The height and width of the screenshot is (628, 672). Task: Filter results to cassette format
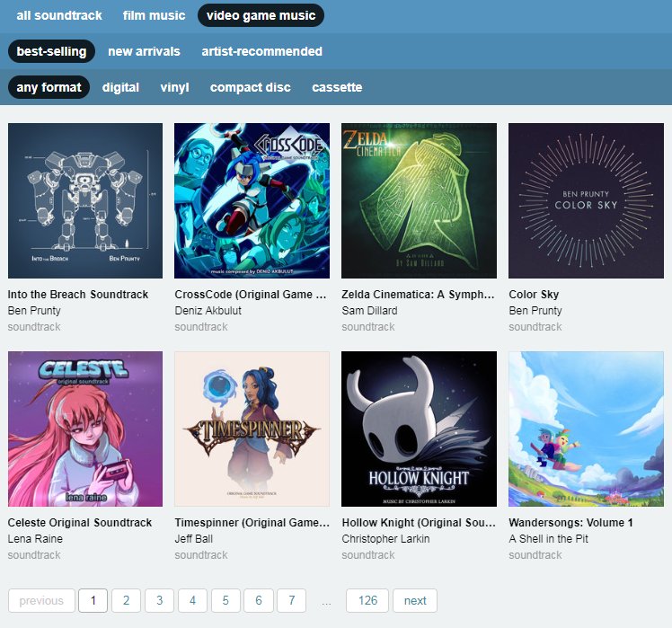point(337,87)
